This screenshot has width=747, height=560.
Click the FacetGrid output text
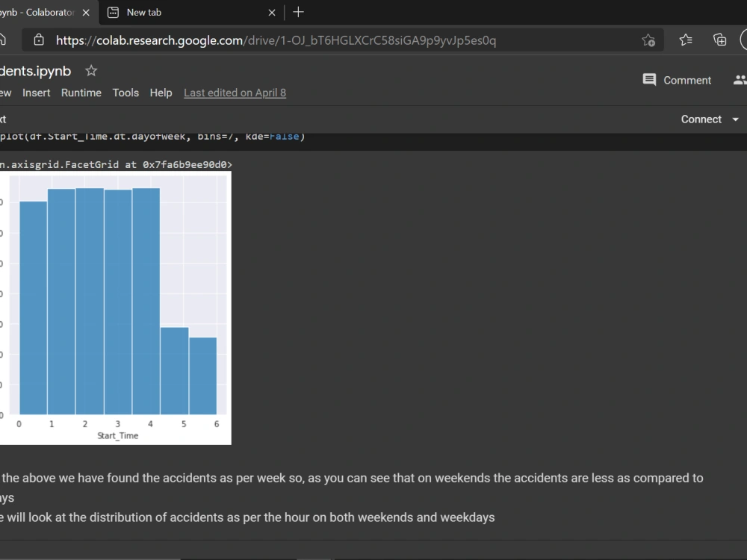[117, 165]
